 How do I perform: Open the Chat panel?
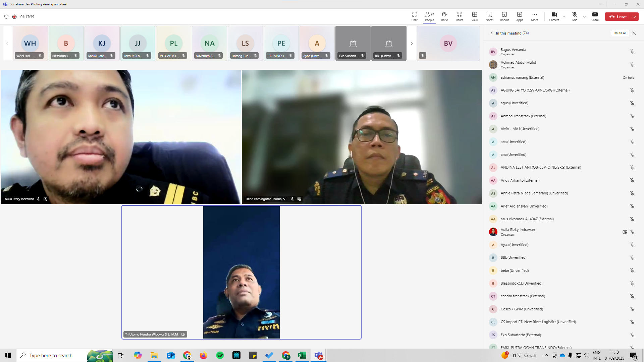pyautogui.click(x=414, y=16)
